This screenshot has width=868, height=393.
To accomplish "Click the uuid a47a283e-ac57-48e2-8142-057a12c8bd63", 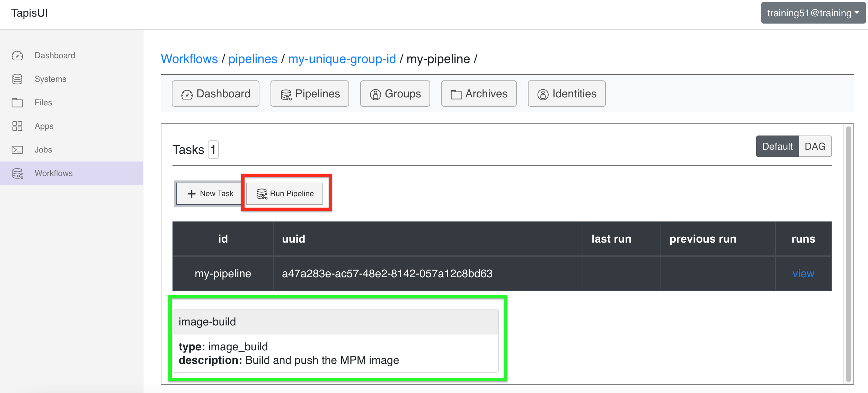I will pyautogui.click(x=387, y=273).
